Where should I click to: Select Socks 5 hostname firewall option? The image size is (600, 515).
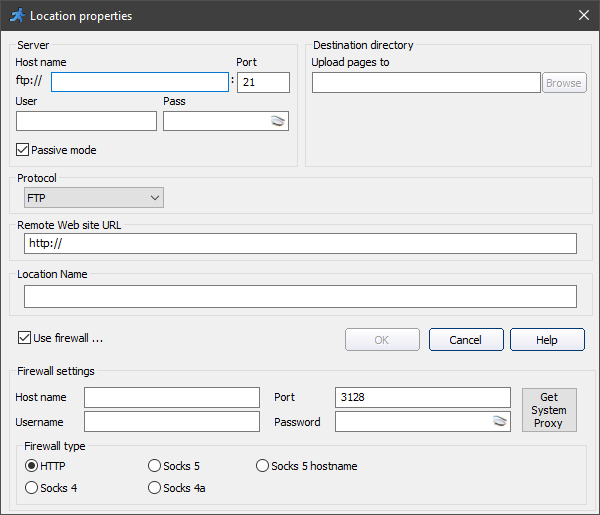click(x=263, y=466)
